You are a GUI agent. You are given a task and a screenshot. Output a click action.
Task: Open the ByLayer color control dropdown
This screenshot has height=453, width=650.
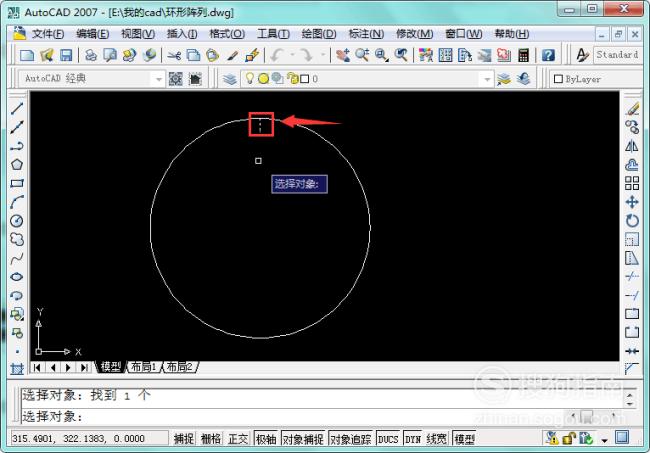(x=597, y=79)
